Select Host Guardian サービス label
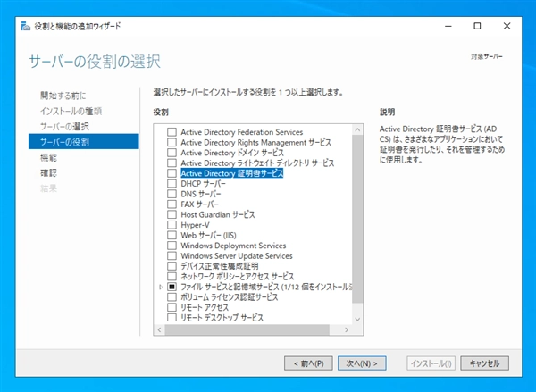This screenshot has width=536, height=392. coord(217,214)
